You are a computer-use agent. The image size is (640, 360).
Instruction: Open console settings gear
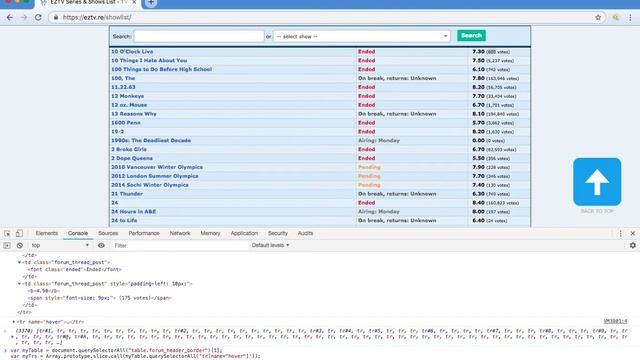[x=633, y=245]
